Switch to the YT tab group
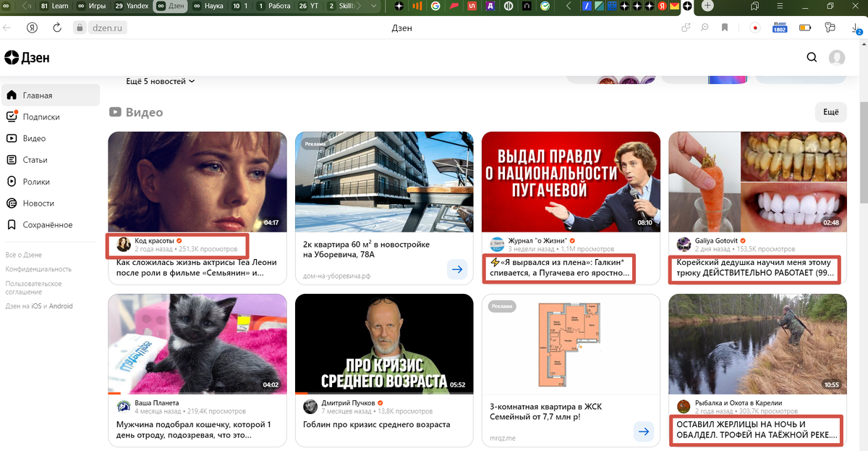 click(x=310, y=6)
